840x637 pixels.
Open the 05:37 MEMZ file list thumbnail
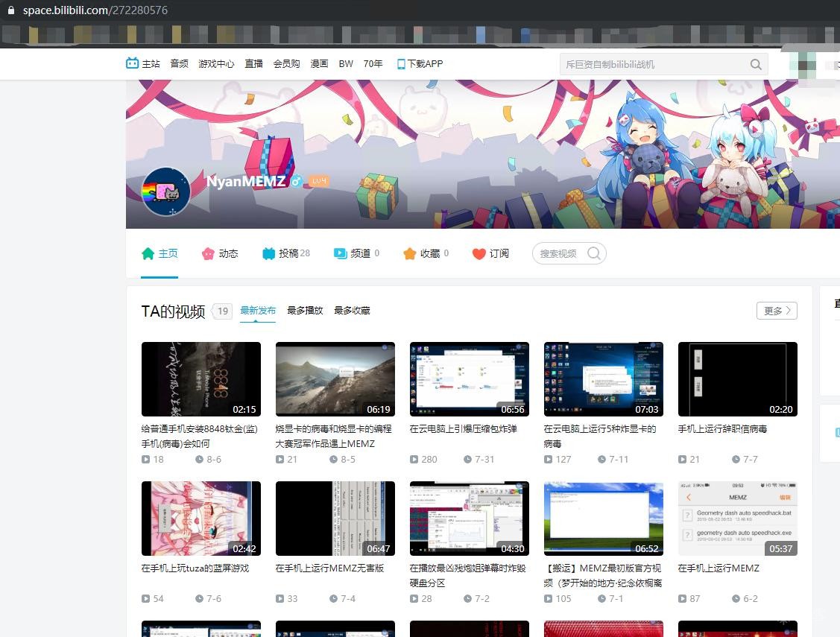pyautogui.click(x=738, y=518)
